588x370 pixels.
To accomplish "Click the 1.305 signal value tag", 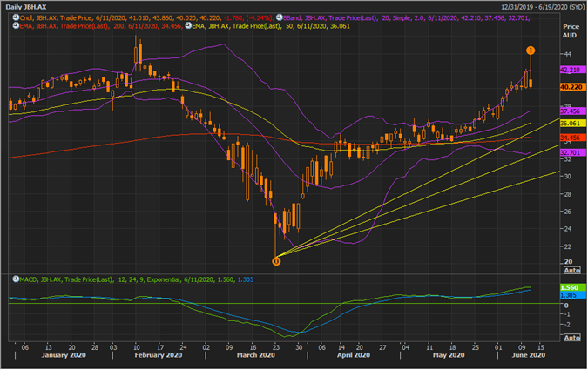I will (x=572, y=295).
